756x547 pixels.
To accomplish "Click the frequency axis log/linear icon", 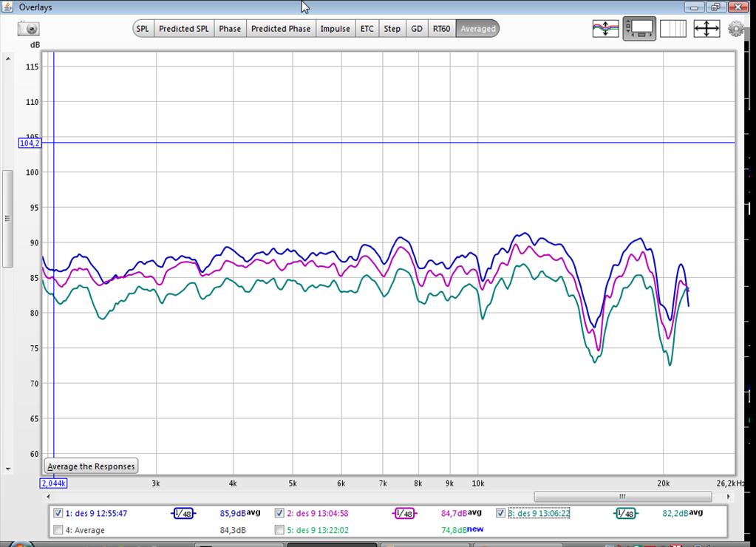I will [672, 29].
